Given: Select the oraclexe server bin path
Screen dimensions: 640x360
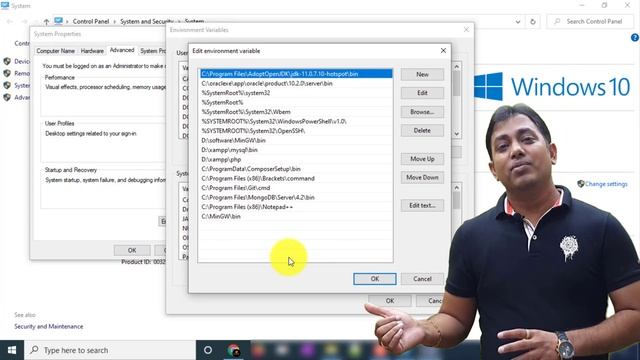Looking at the screenshot, I should coord(296,83).
